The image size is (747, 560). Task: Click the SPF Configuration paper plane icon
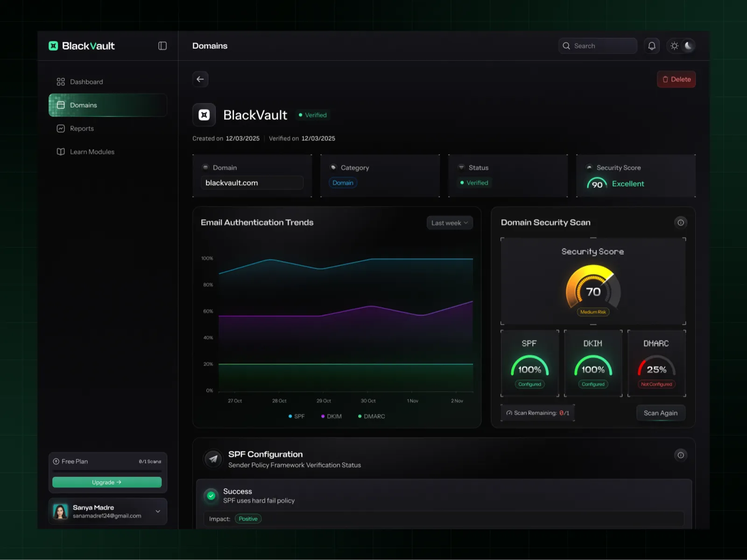coord(213,459)
